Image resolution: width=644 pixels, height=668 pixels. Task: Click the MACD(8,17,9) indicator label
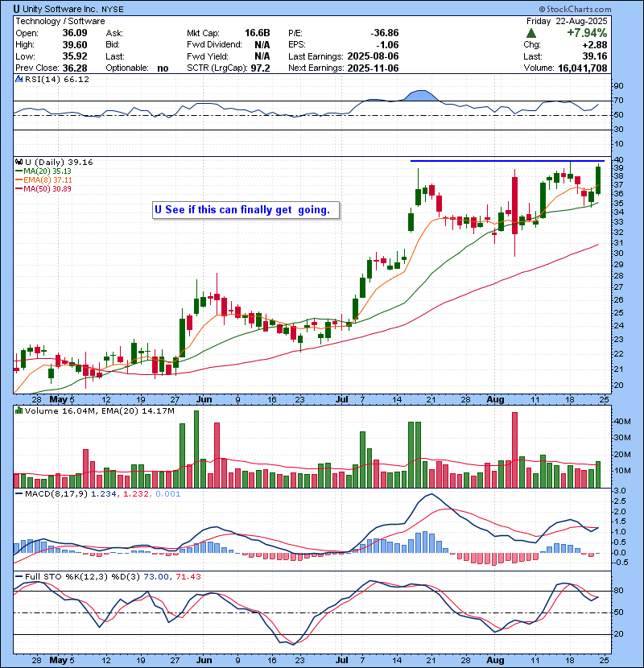tap(56, 494)
